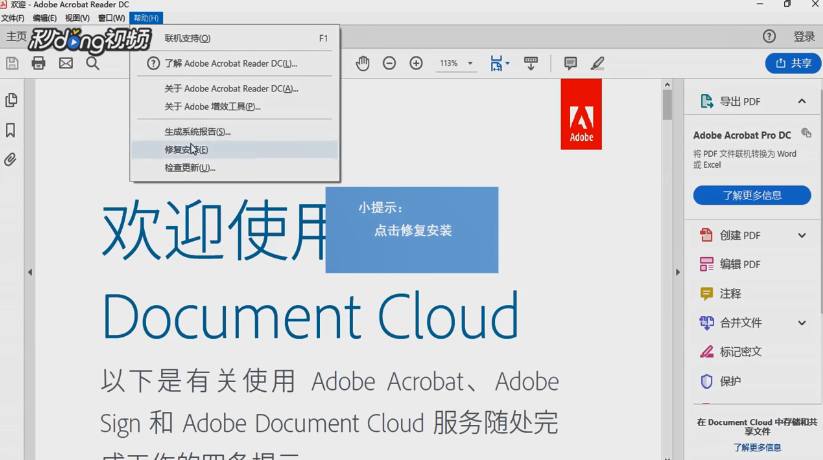Choose 修复安装 in the Help menu
The image size is (823, 460).
click(x=235, y=150)
